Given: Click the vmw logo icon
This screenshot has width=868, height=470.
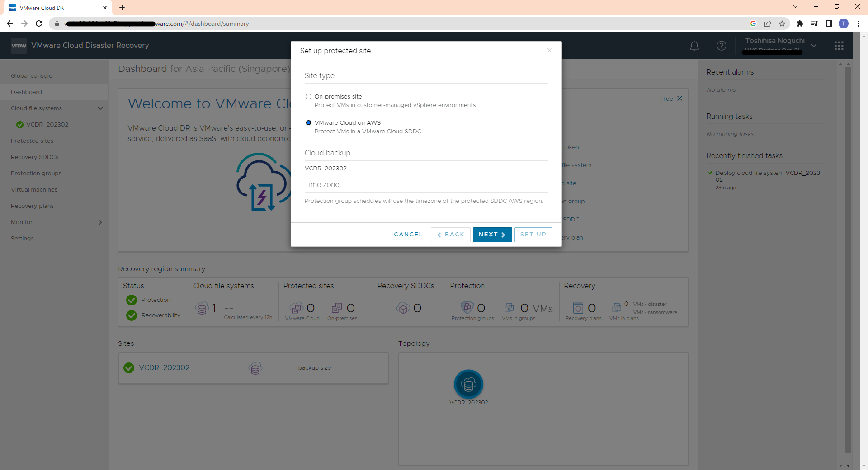Looking at the screenshot, I should point(19,46).
